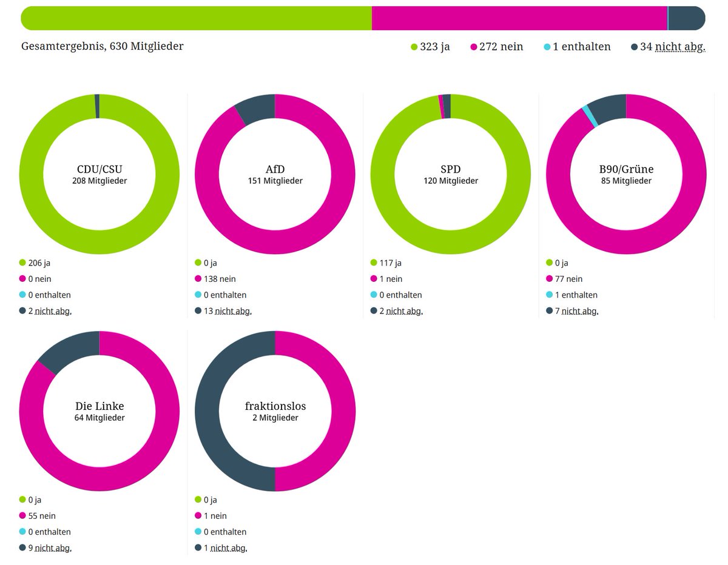The width and height of the screenshot is (728, 565).
Task: Click the green 'ja' segment of the overall result bar
Action: click(196, 18)
